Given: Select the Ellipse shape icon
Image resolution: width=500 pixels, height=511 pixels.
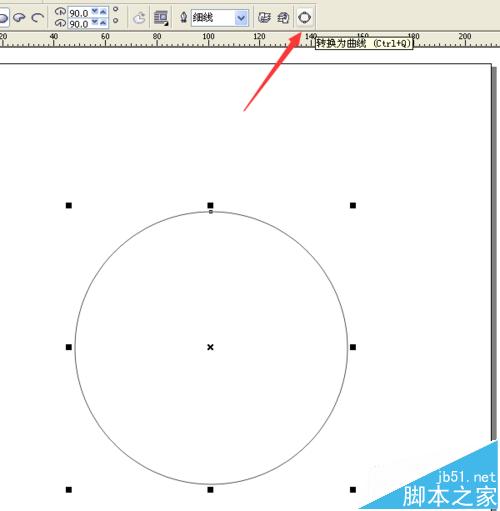Looking at the screenshot, I should point(4,17).
